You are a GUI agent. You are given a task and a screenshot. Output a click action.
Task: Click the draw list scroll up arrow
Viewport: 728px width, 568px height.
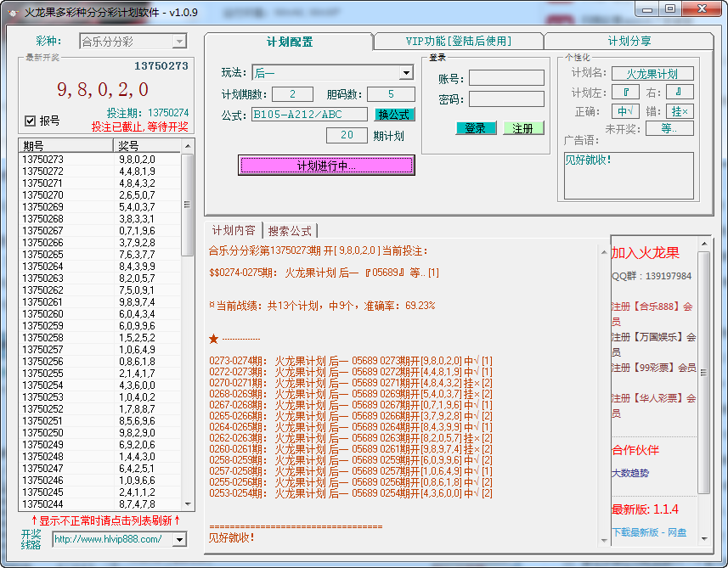[188, 146]
